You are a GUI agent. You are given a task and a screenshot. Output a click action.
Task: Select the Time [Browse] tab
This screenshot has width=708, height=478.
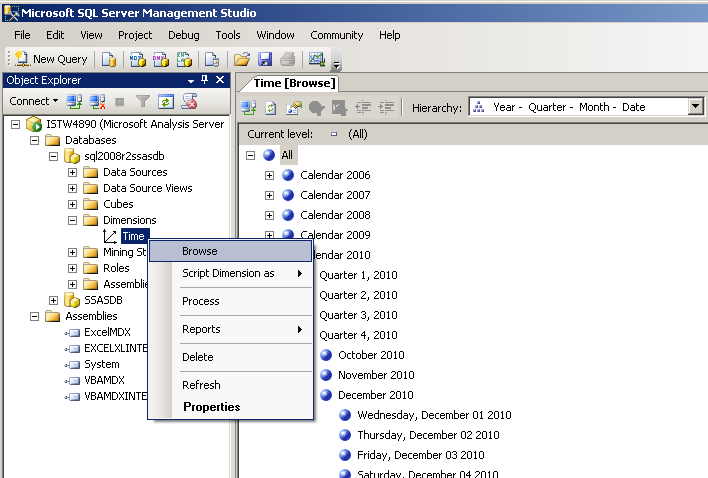[x=294, y=83]
